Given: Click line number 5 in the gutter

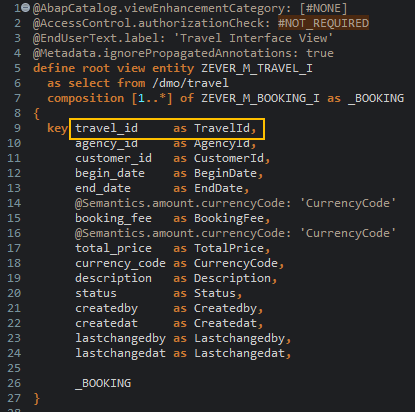Looking at the screenshot, I should point(17,68).
